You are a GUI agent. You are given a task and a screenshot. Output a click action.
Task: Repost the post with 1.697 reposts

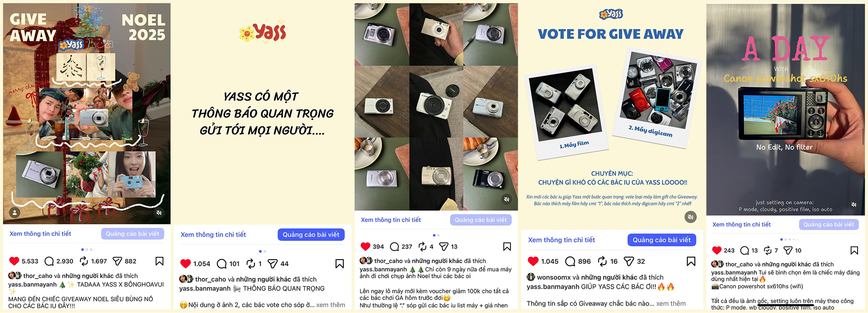click(x=84, y=261)
